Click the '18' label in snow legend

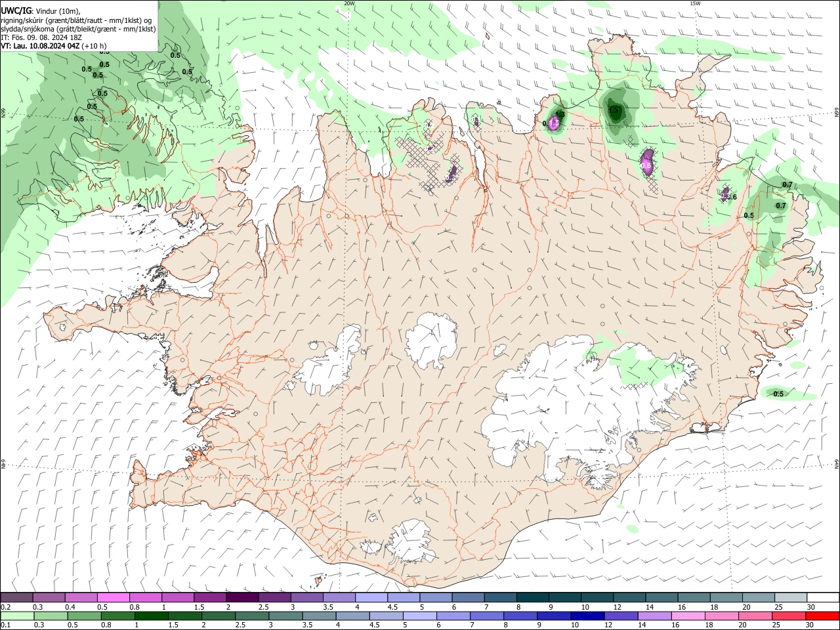[x=714, y=607]
